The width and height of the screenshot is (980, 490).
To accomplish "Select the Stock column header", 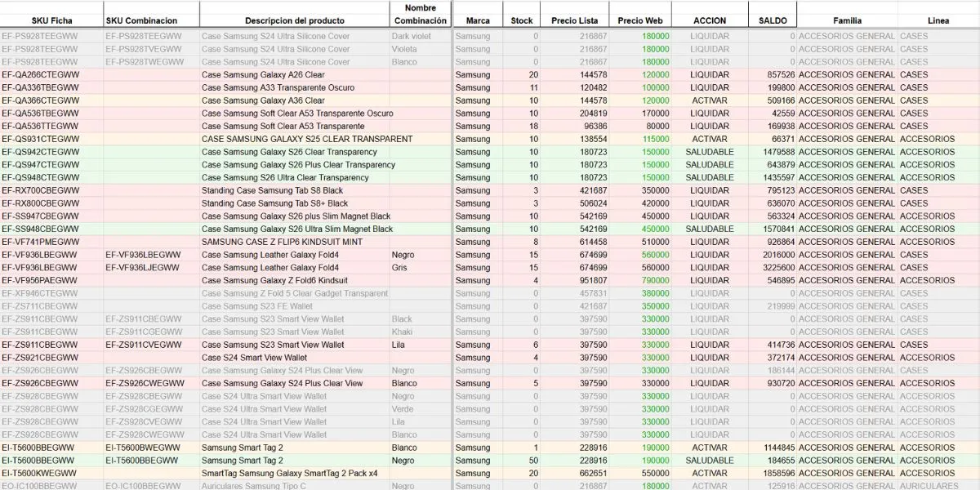I will (522, 20).
